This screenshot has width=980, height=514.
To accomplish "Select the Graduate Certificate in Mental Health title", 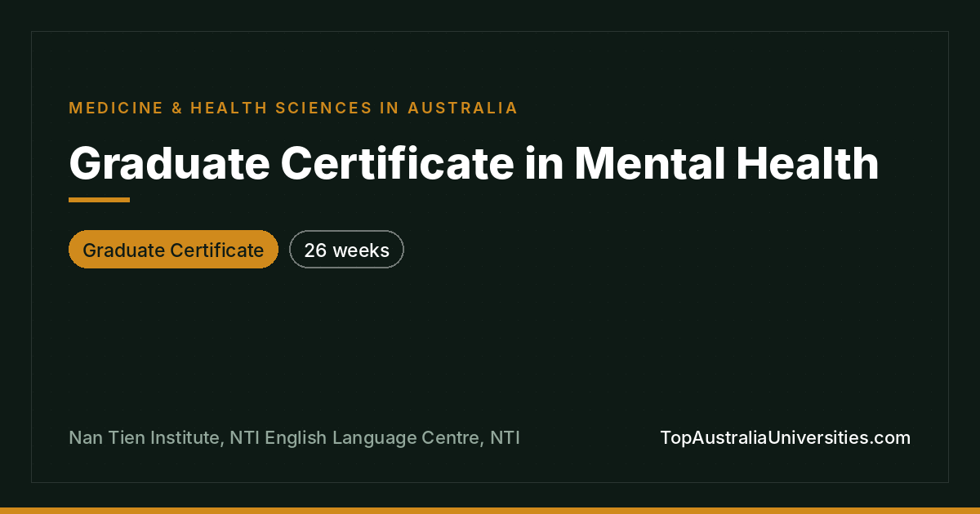I will tap(474, 164).
